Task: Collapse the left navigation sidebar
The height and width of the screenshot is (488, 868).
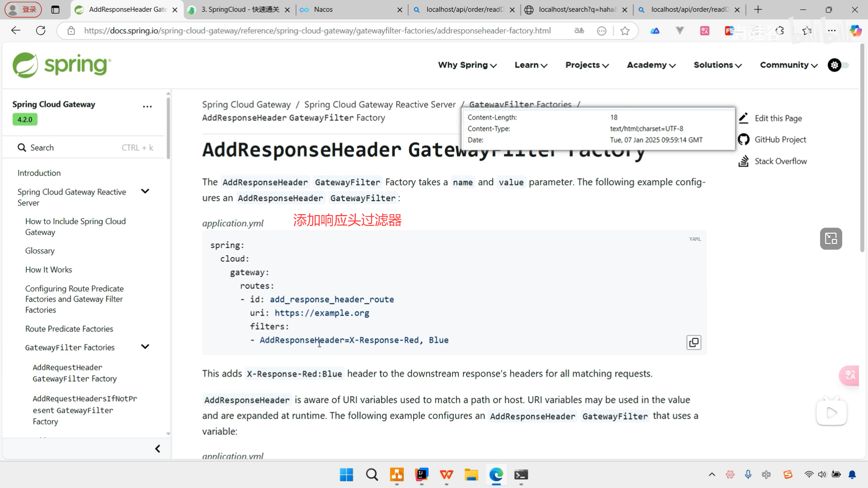Action: [x=157, y=449]
